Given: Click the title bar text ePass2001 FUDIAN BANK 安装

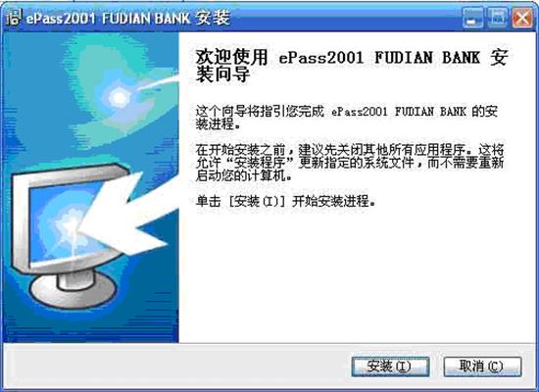Looking at the screenshot, I should pyautogui.click(x=127, y=18).
